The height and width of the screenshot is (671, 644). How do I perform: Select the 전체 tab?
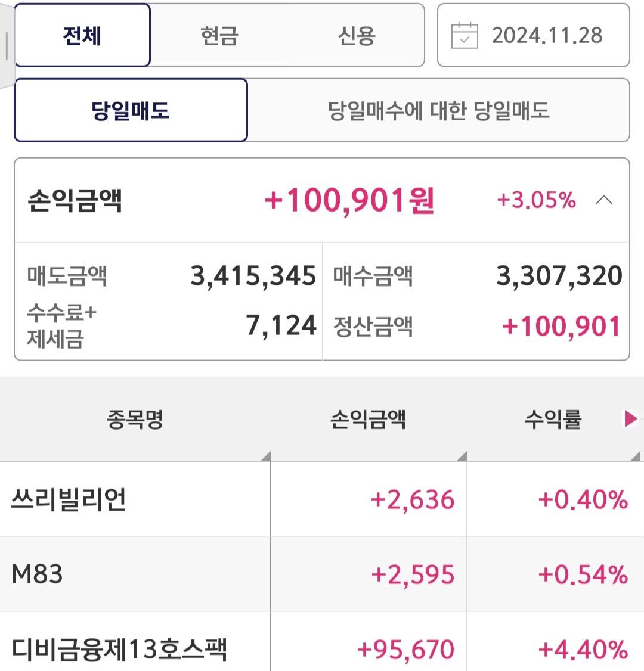[82, 36]
